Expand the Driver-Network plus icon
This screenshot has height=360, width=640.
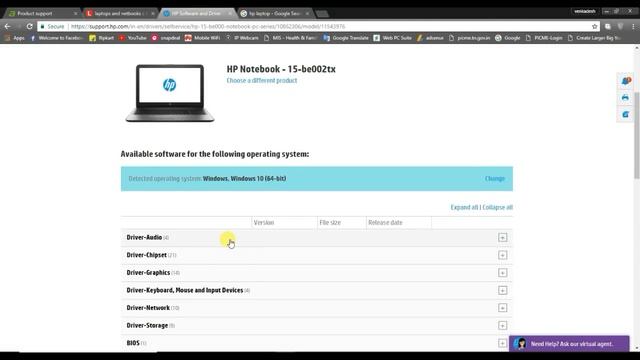coord(502,308)
